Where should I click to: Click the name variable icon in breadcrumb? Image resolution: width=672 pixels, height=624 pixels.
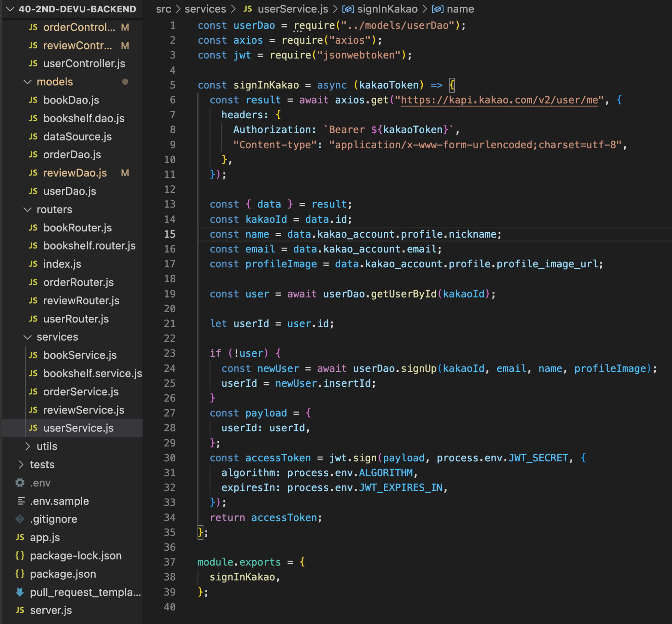pos(437,9)
